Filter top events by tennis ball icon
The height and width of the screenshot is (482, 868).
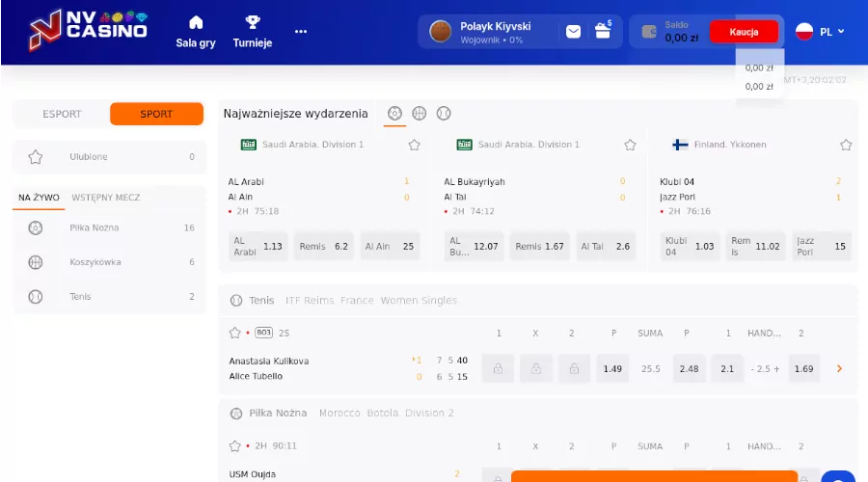[444, 113]
